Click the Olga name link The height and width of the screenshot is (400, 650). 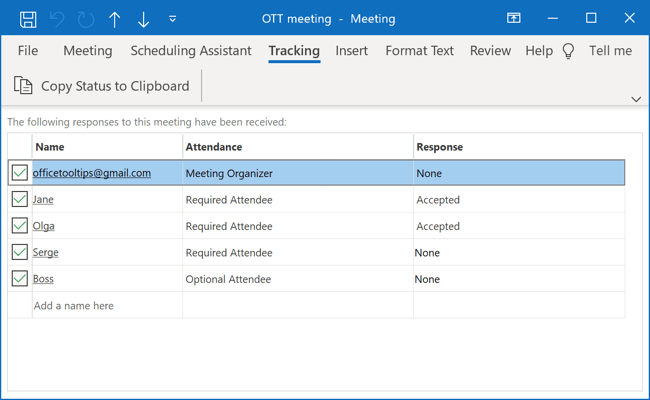pos(44,226)
